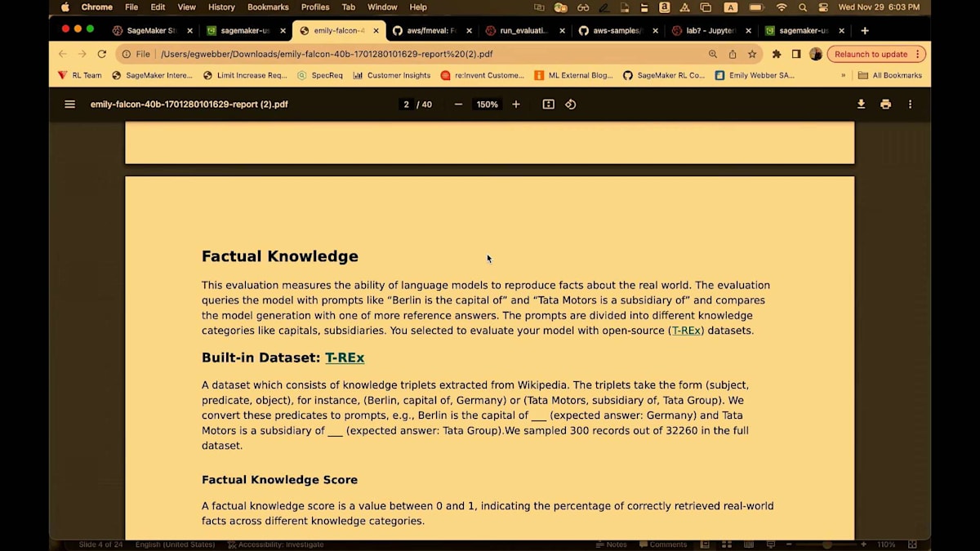Open T-REx link in the paragraph
This screenshot has width=980, height=551.
click(686, 331)
